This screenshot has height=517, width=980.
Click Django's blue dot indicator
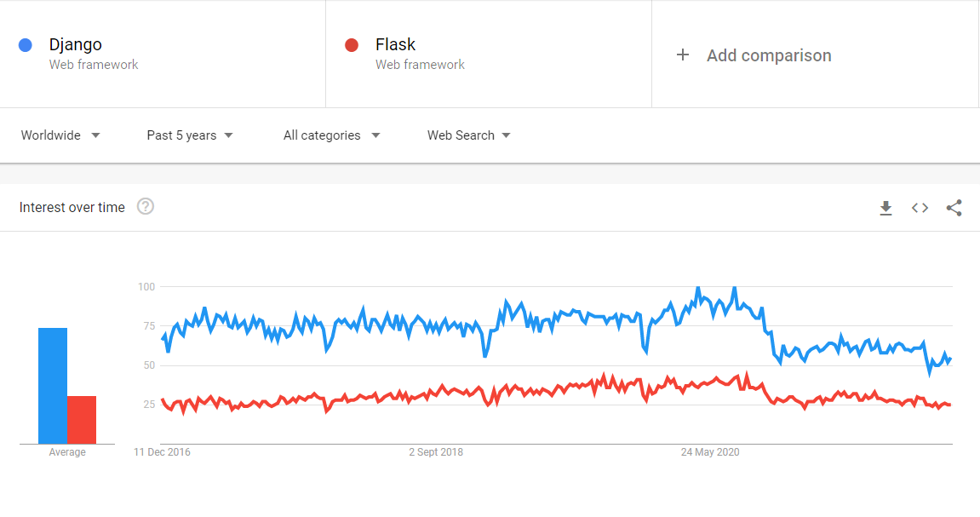(x=26, y=45)
